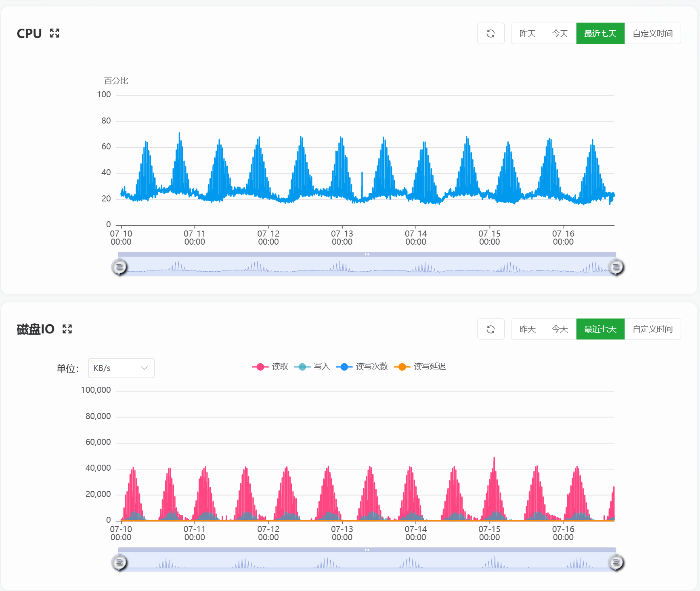Click the 磁盘IO zoom slider left handle
Image resolution: width=700 pixels, height=591 pixels.
click(x=119, y=562)
